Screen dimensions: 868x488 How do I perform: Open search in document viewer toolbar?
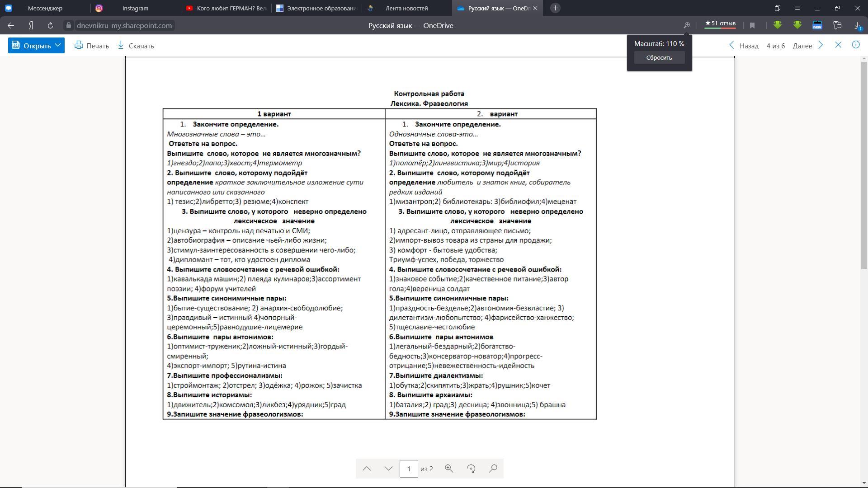[x=493, y=469]
